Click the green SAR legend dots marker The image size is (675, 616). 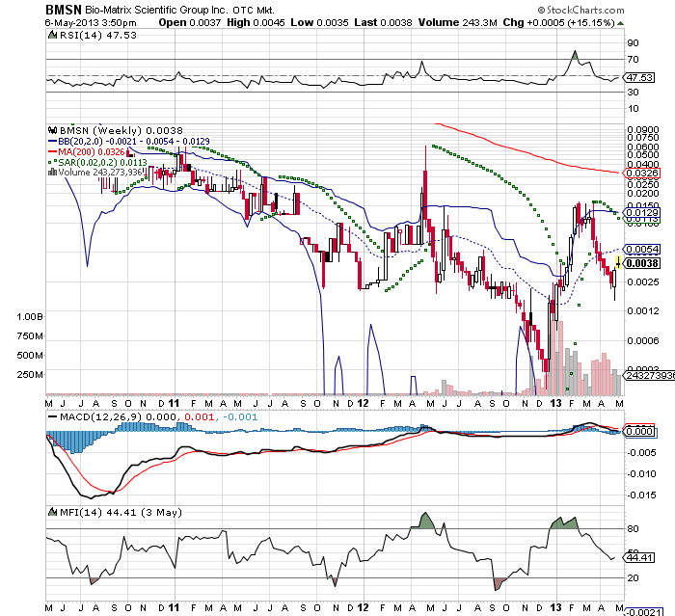point(52,162)
